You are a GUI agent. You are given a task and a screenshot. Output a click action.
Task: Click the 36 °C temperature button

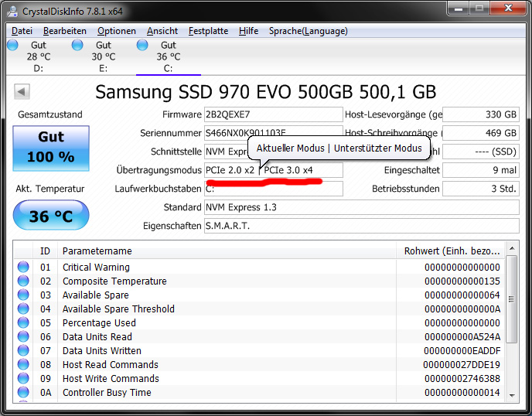pos(51,215)
